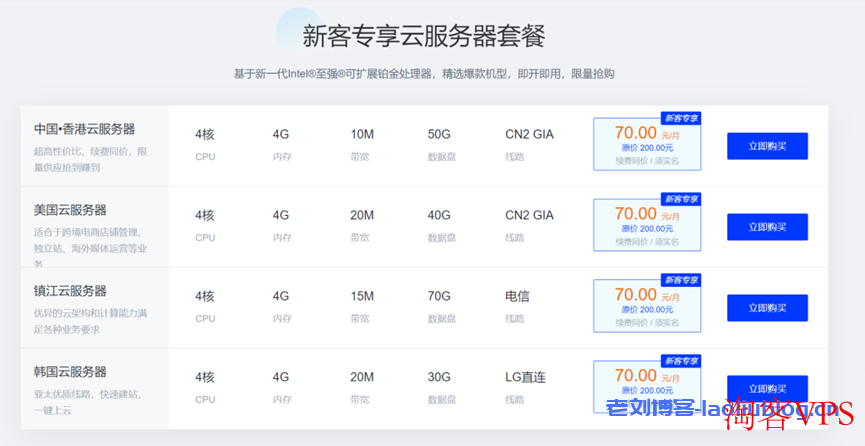The width and height of the screenshot is (865, 446).
Task: Click the 15M bandwidth value
Action: (362, 296)
